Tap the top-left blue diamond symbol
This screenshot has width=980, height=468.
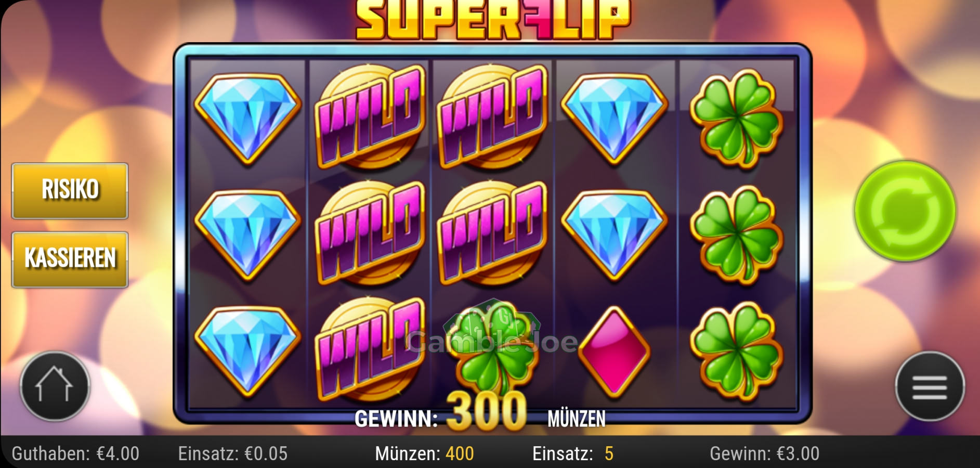(247, 118)
